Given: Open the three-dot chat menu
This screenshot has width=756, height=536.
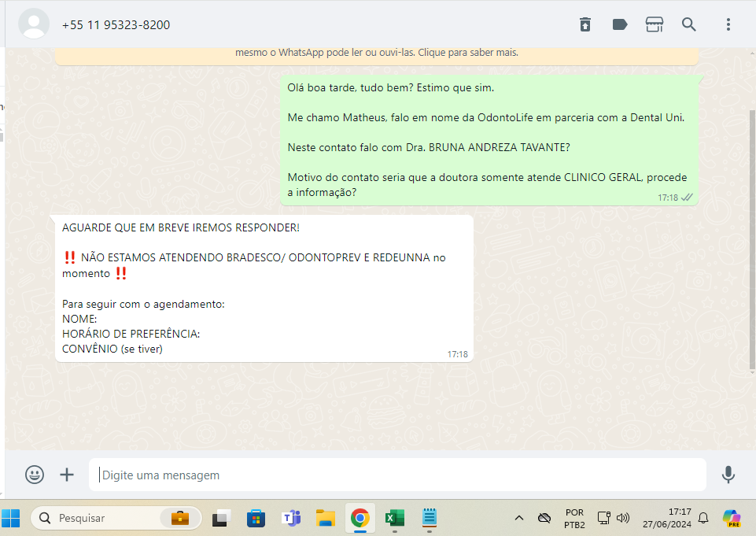Looking at the screenshot, I should click(x=728, y=24).
